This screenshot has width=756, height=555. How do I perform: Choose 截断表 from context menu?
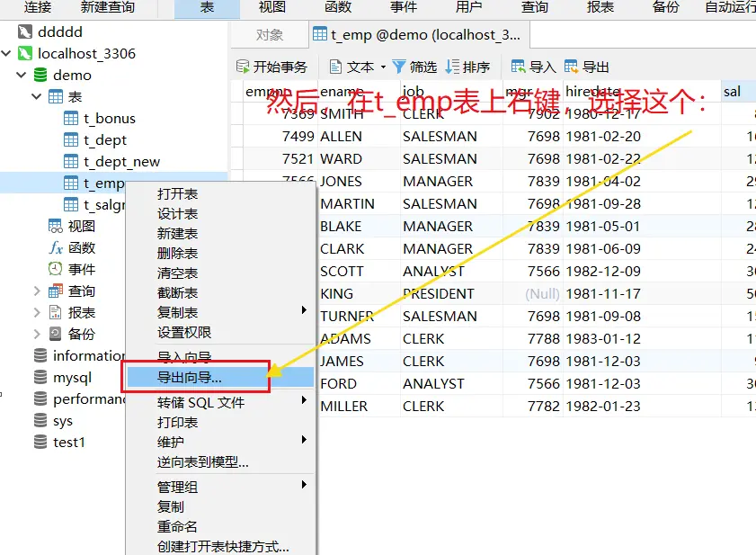177,293
